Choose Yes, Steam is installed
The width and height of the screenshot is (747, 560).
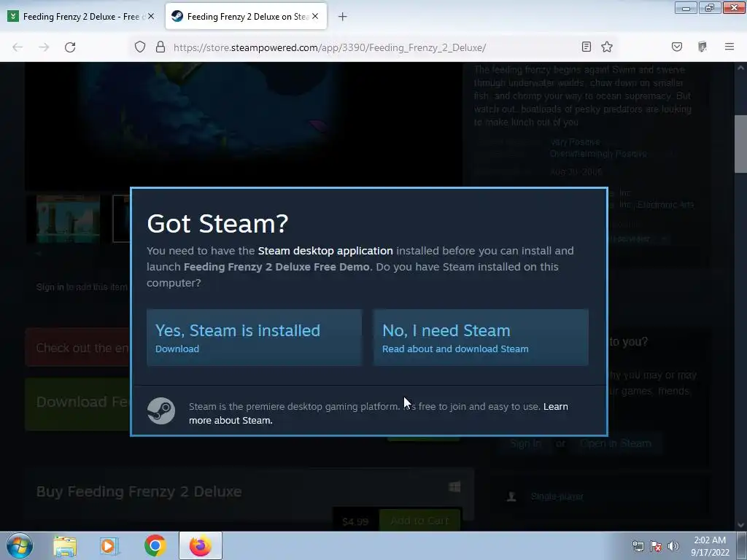254,338
